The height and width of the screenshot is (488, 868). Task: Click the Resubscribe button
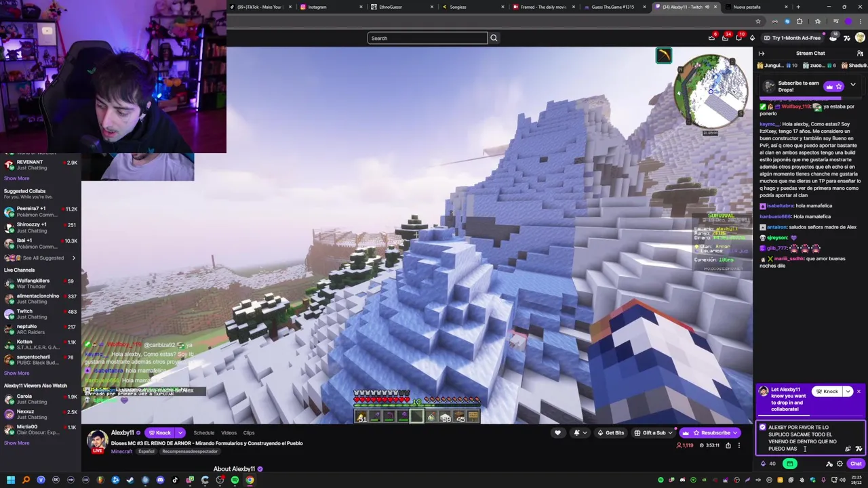pos(711,433)
